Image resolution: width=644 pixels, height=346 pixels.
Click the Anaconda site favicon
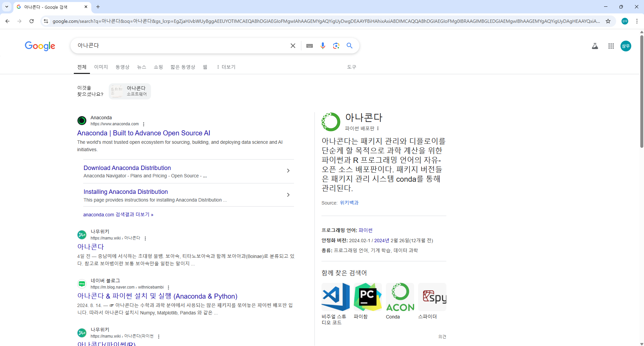click(x=82, y=121)
